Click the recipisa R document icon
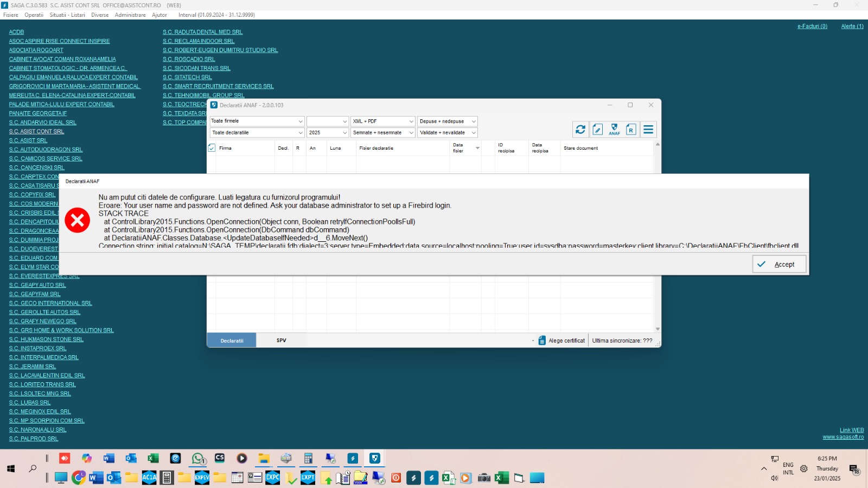 [631, 130]
